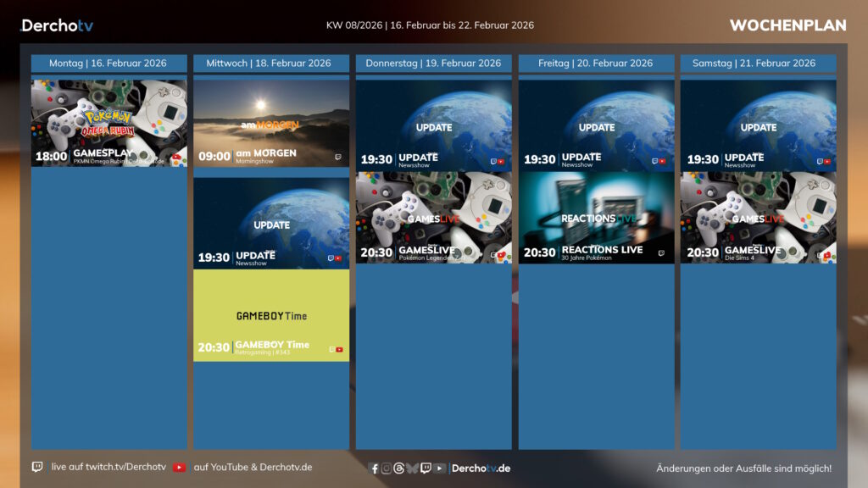
Task: Click the red YouTube icon in footer left
Action: tap(179, 467)
